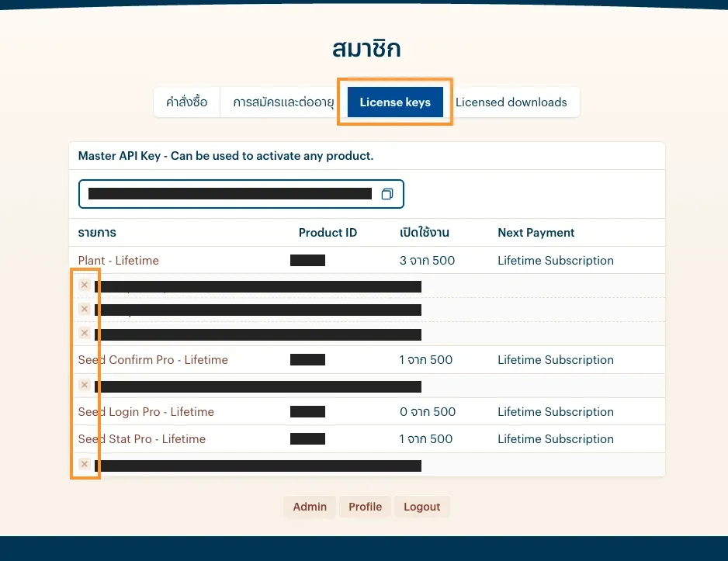The width and height of the screenshot is (728, 561).
Task: Click the สมาชิก page heading
Action: 366,49
